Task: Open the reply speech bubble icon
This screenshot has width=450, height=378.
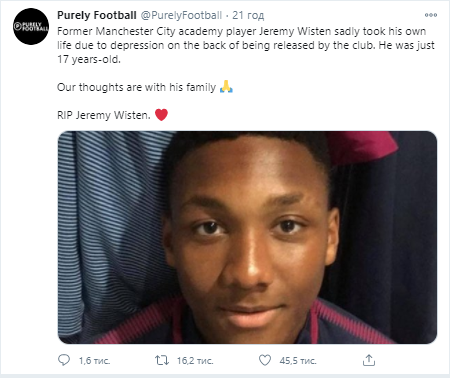Action: (x=64, y=360)
